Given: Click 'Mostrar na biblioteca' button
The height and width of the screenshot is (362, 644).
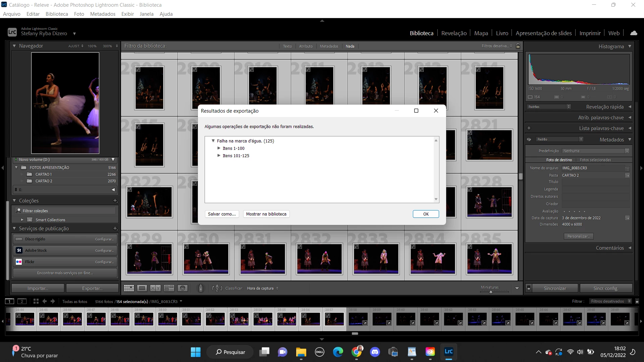Looking at the screenshot, I should point(266,214).
